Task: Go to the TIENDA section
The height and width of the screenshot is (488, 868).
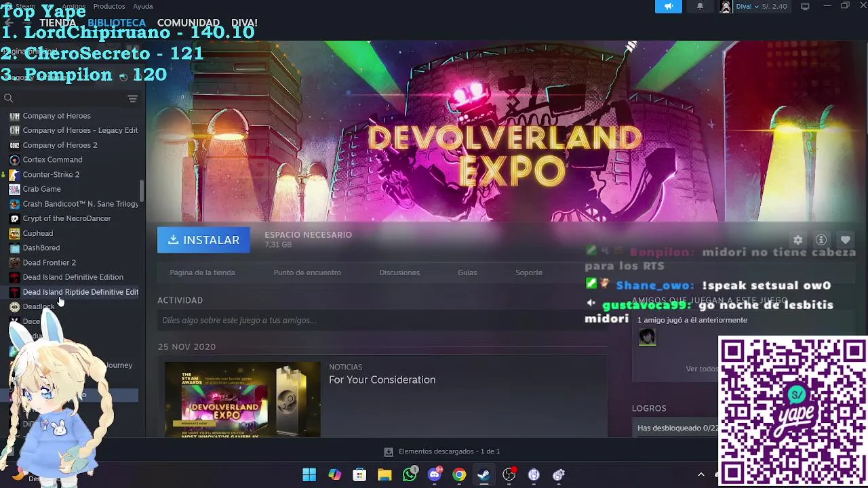Action: coord(58,22)
